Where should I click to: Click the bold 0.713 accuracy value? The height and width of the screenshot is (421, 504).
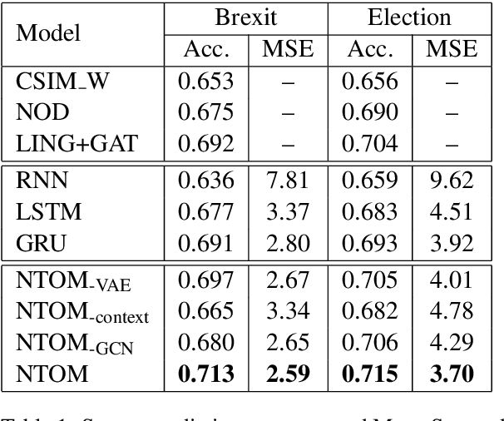[205, 374]
